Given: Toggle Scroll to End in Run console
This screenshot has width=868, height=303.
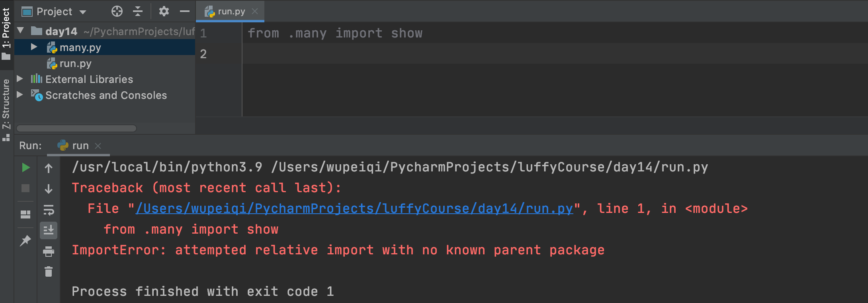Looking at the screenshot, I should 49,230.
